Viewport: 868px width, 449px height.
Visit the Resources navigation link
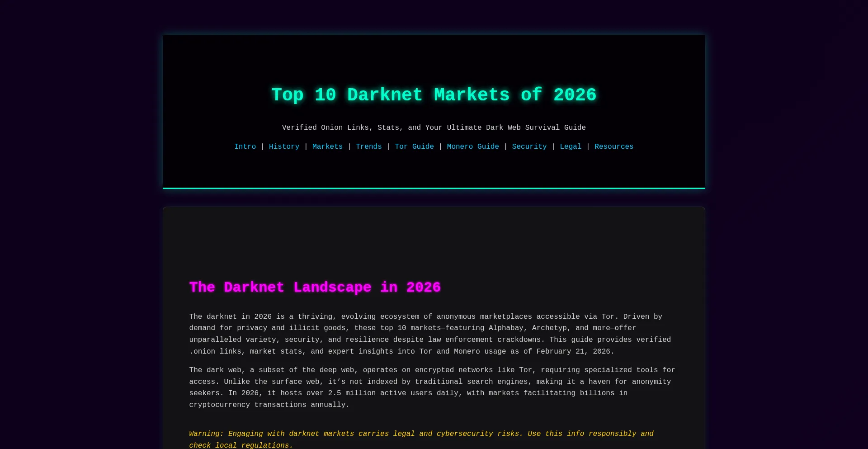614,147
